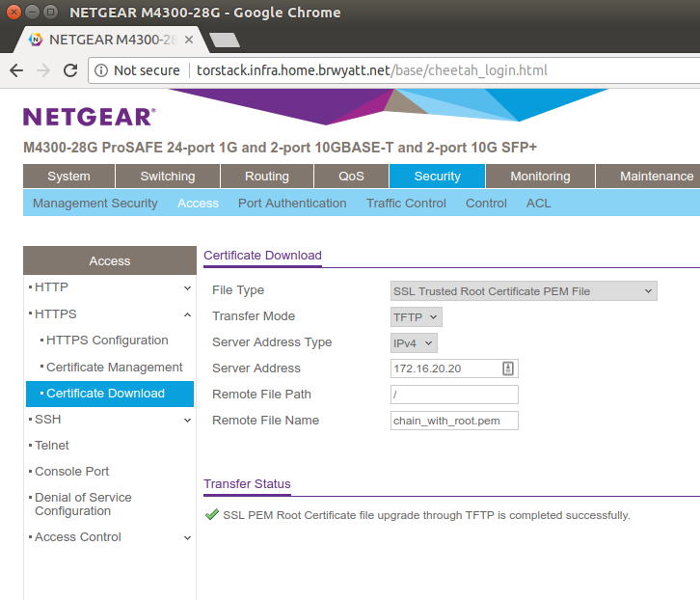
Task: Expand the Access Control chevron
Action: pos(187,537)
